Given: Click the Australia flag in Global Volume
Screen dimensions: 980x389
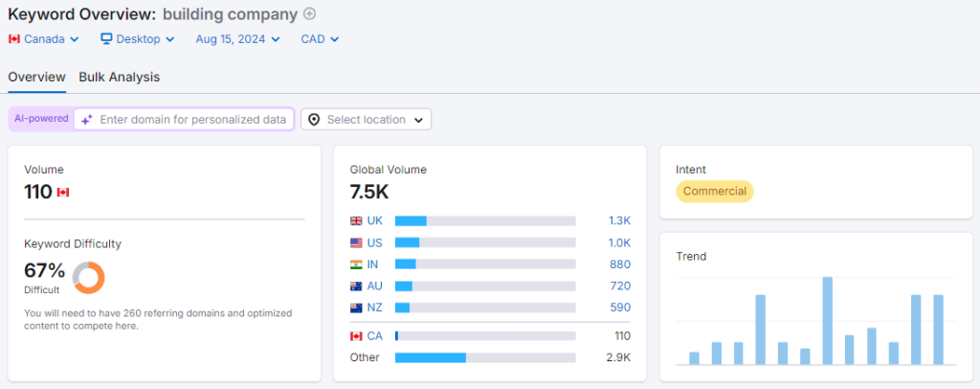Looking at the screenshot, I should (357, 286).
